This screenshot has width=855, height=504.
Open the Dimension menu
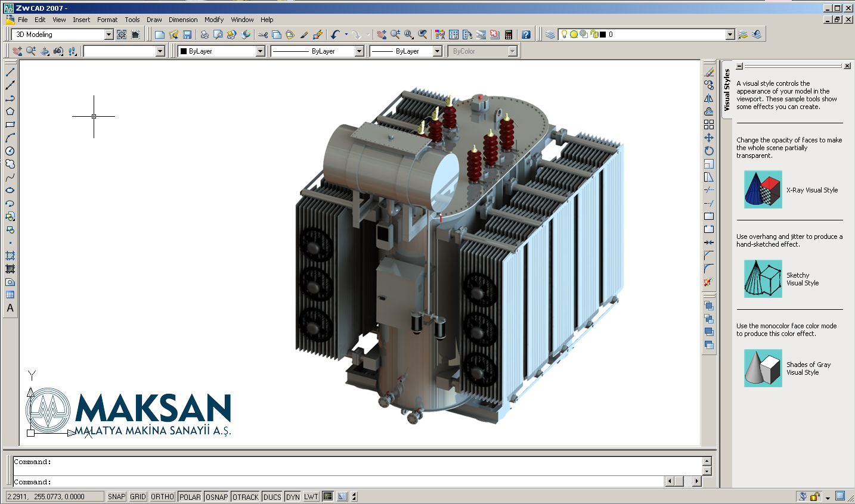tap(183, 20)
